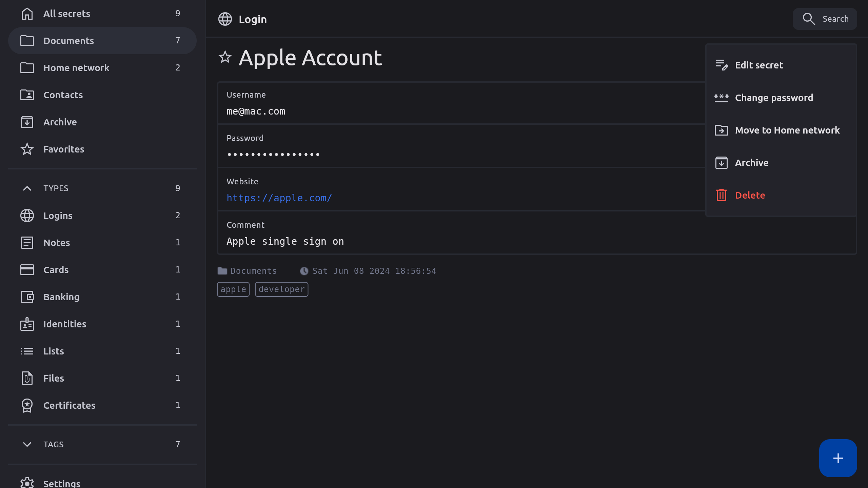Viewport: 868px width, 488px height.
Task: Collapse the TYPES section chevron
Action: coord(27,188)
